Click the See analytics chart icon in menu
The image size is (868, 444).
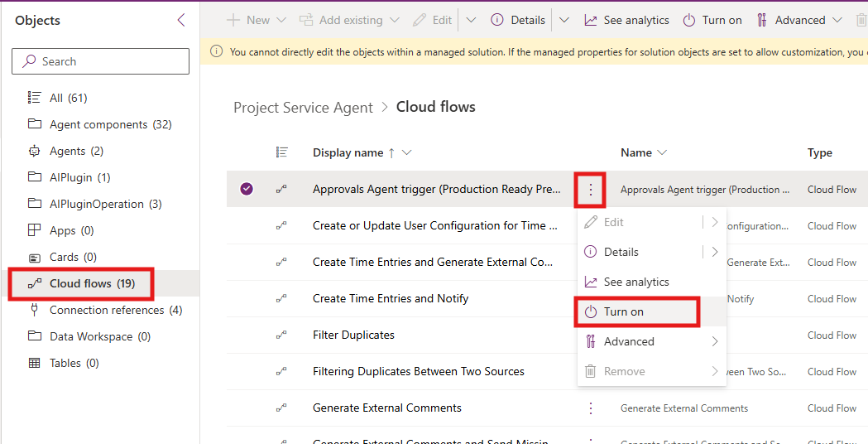(x=591, y=282)
